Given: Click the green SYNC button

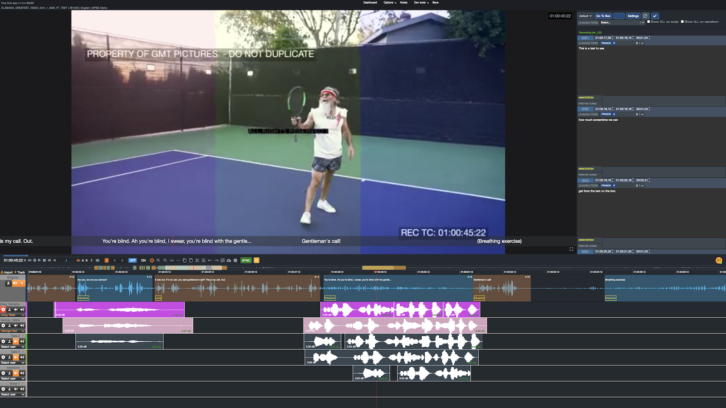Looking at the screenshot, I should pyautogui.click(x=246, y=260).
